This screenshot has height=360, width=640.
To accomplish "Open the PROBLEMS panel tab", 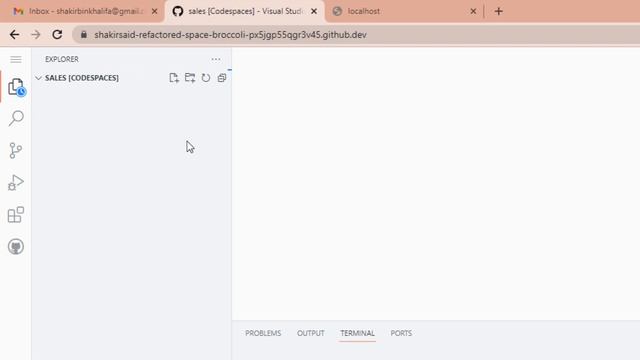I will (x=263, y=333).
